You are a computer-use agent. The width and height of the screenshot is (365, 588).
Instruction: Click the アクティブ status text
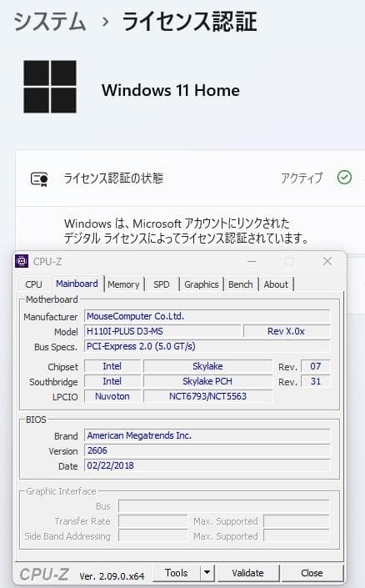coord(302,178)
